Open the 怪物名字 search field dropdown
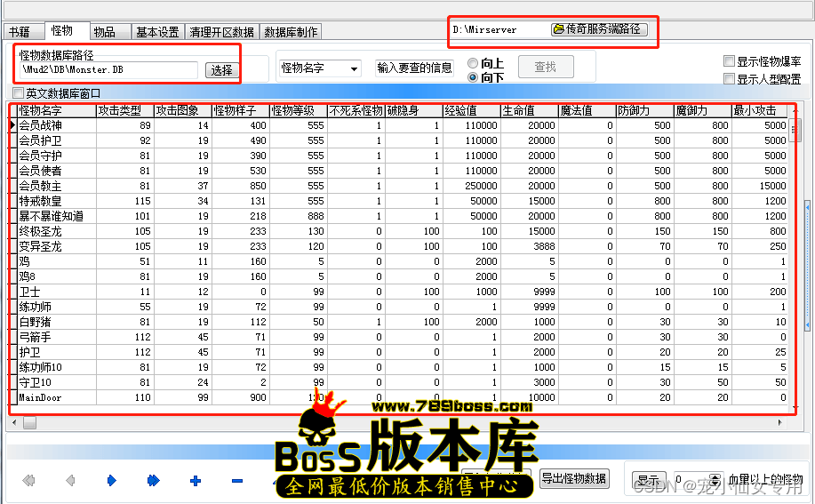Viewport: 815px width, 504px height. [354, 68]
